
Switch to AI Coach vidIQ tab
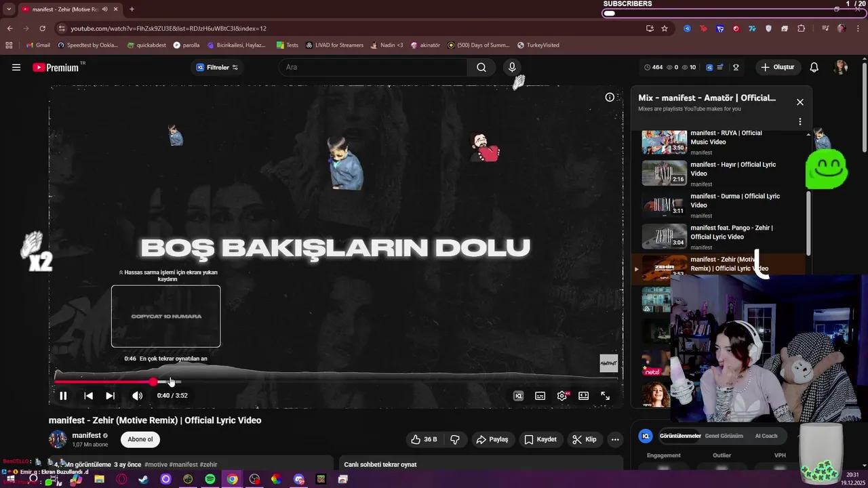click(x=766, y=436)
